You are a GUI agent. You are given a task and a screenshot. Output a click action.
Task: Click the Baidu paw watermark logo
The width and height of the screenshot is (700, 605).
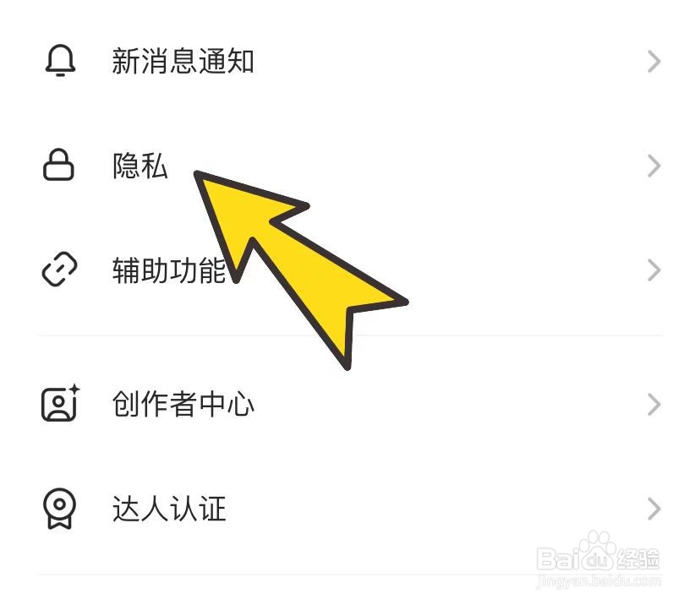(598, 550)
